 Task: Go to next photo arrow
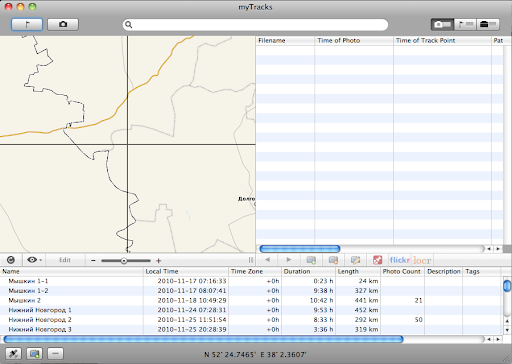(x=289, y=260)
